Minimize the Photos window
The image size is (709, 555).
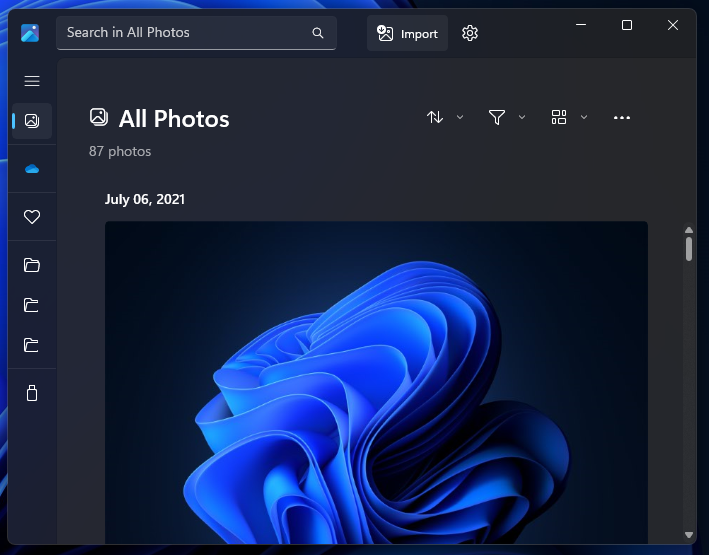point(581,25)
